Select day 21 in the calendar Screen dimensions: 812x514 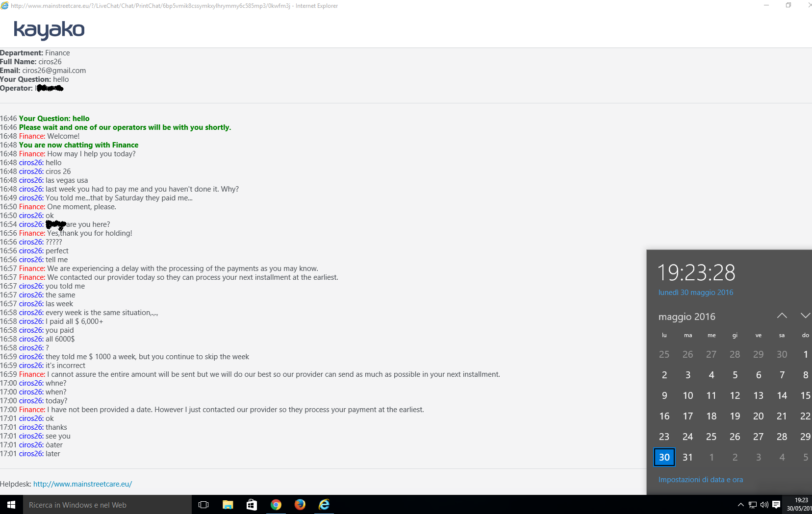click(x=782, y=416)
